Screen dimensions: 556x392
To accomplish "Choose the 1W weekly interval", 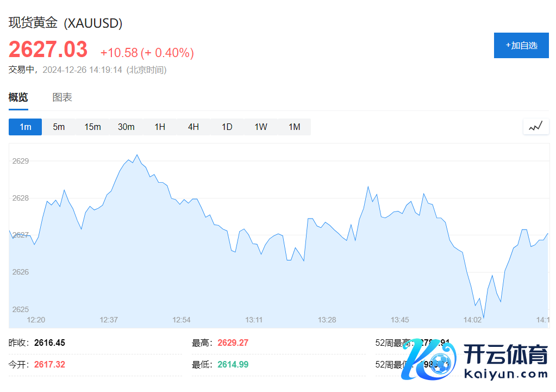I will [x=261, y=127].
